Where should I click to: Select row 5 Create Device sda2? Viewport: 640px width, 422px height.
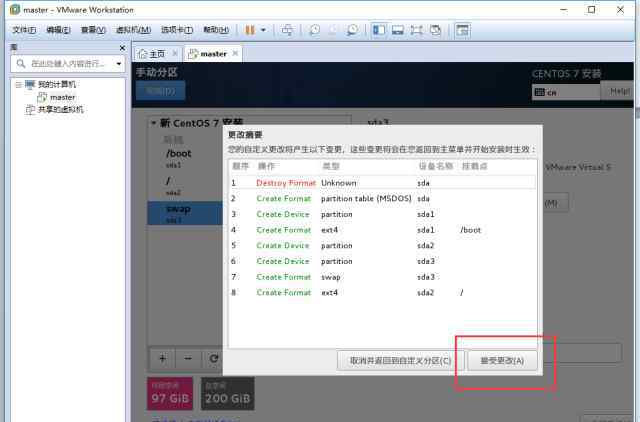[382, 246]
